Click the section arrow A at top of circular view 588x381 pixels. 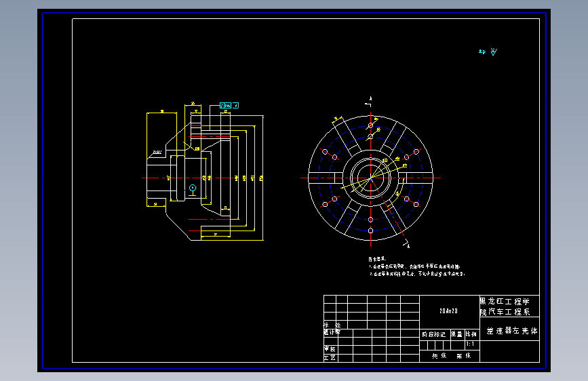coord(369,102)
